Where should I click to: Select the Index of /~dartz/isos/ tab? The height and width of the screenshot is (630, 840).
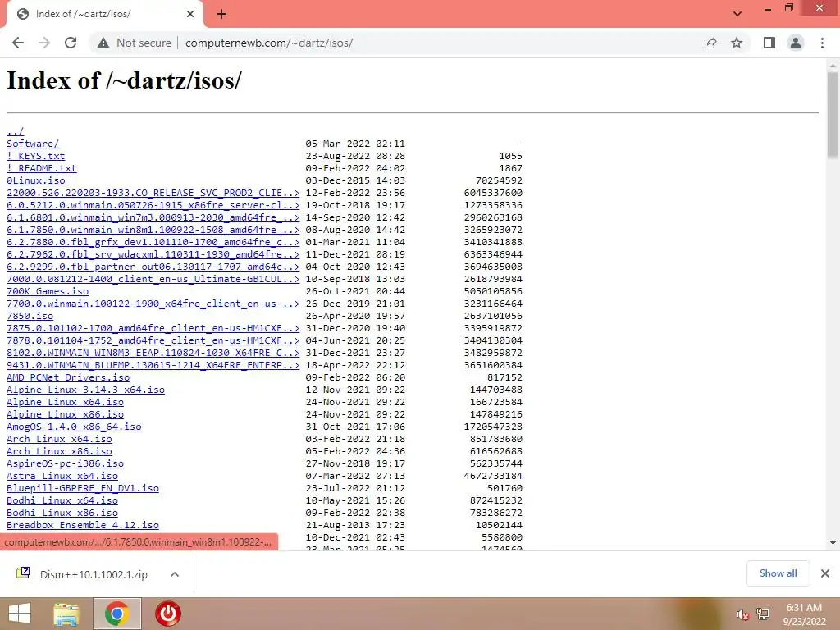105,15
